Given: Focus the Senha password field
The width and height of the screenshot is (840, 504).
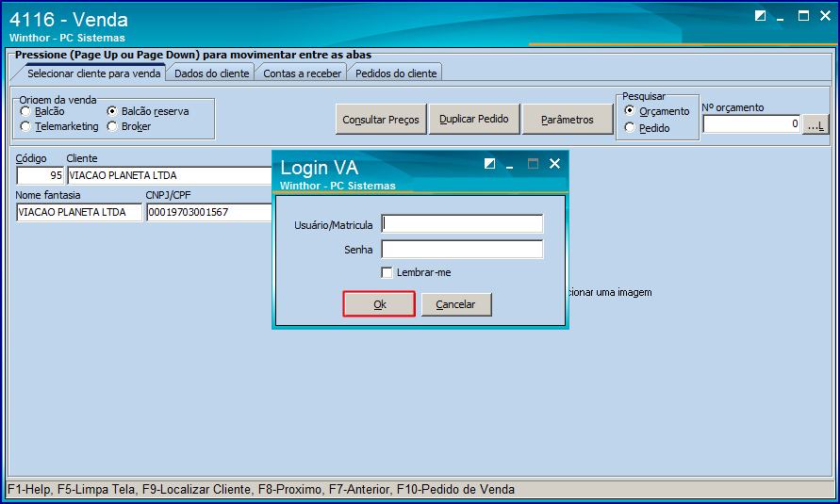Looking at the screenshot, I should pyautogui.click(x=462, y=250).
